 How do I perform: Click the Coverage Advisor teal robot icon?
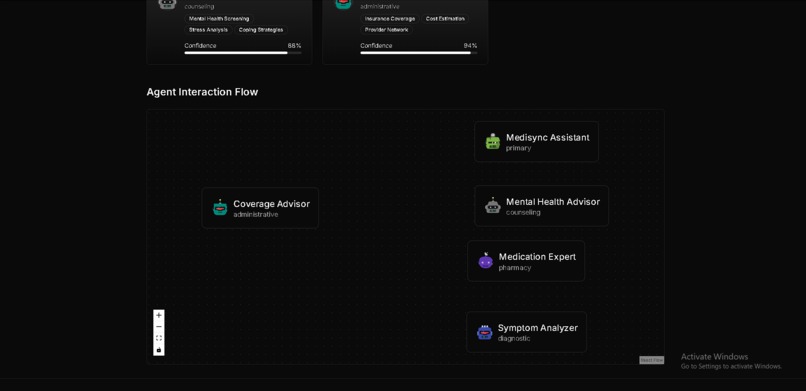pos(220,208)
